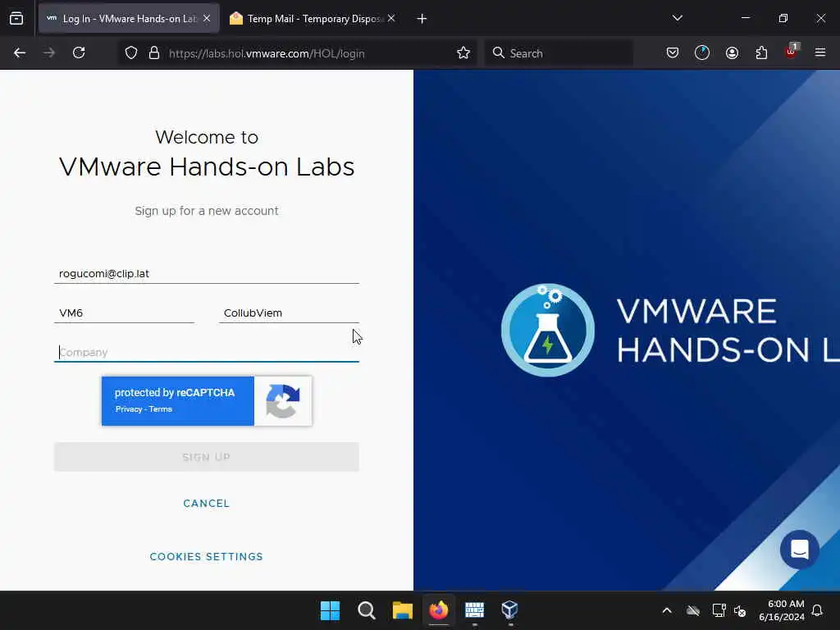Click the circular timer extension icon
The image size is (840, 630).
(702, 53)
